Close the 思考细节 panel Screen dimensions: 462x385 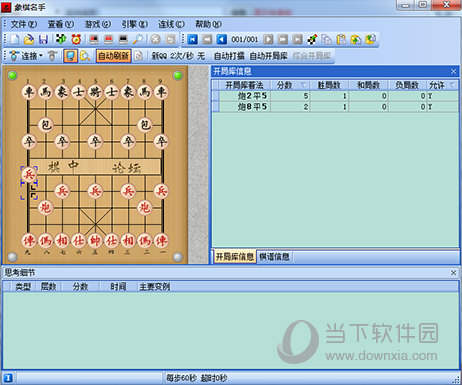click(x=453, y=273)
